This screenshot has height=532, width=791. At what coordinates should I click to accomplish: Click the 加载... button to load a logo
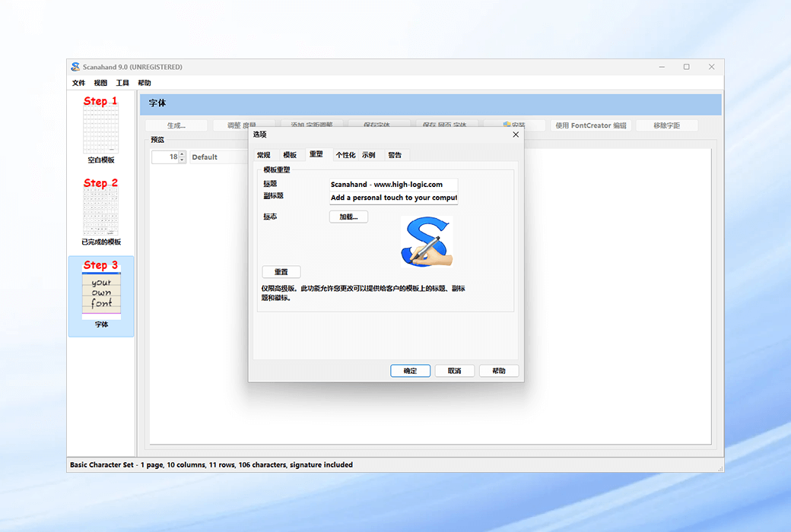click(348, 217)
